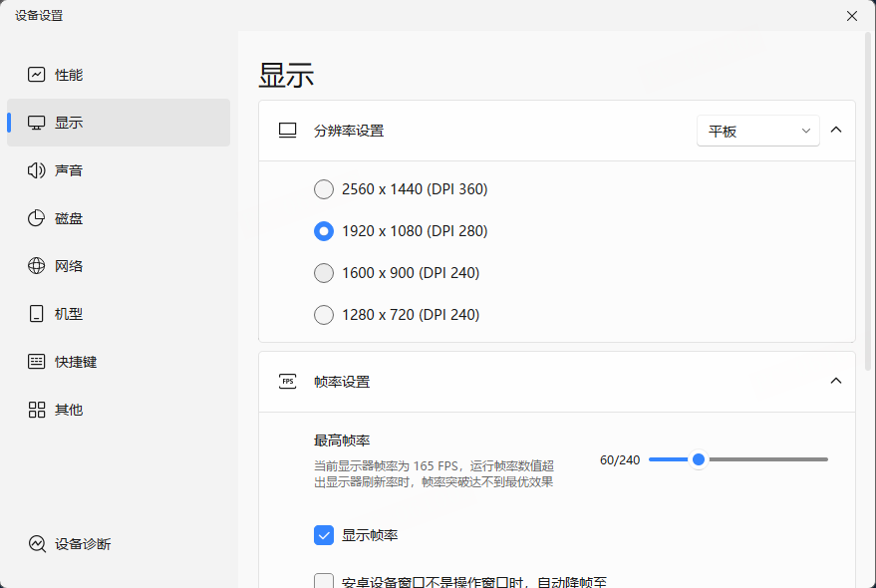Click the speaker icon beside 声音
This screenshot has width=876, height=588.
click(36, 169)
